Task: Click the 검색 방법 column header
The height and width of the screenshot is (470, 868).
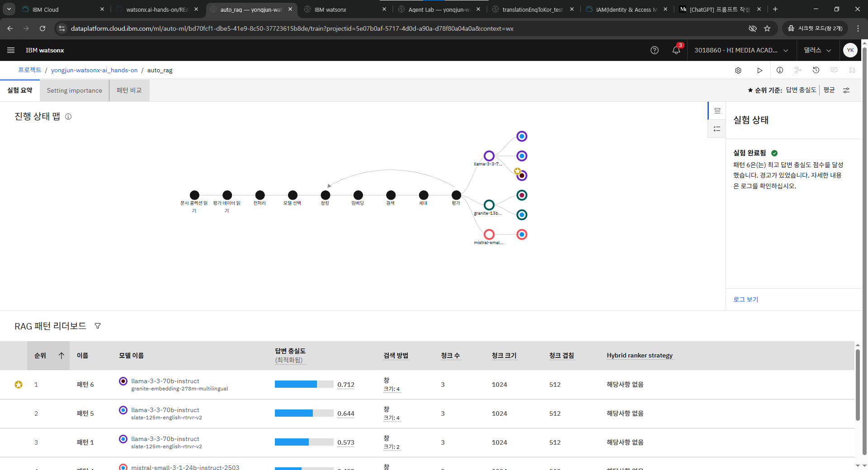Action: point(396,356)
